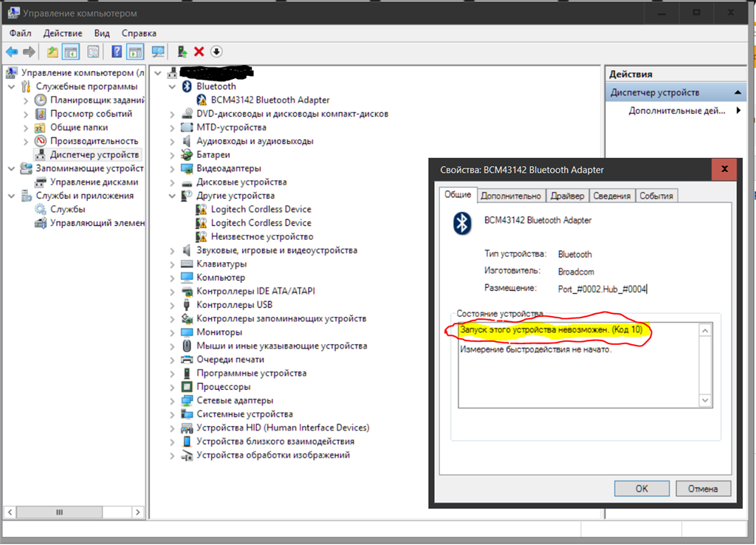Switch to the Драйвер tab
Viewport: 756px width, 545px height.
[568, 196]
